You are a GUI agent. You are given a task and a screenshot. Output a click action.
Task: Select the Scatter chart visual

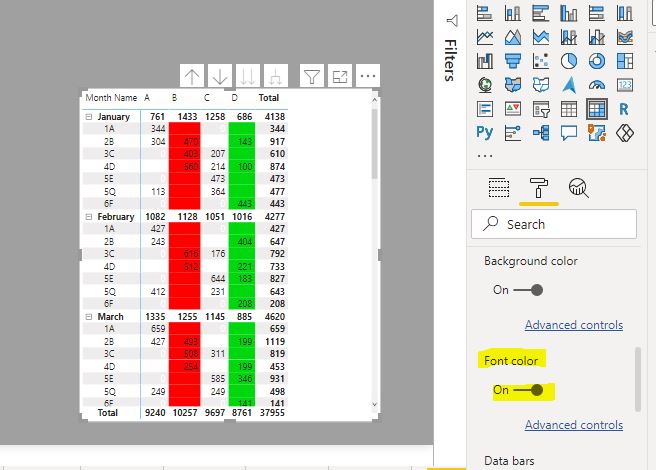pyautogui.click(x=541, y=61)
